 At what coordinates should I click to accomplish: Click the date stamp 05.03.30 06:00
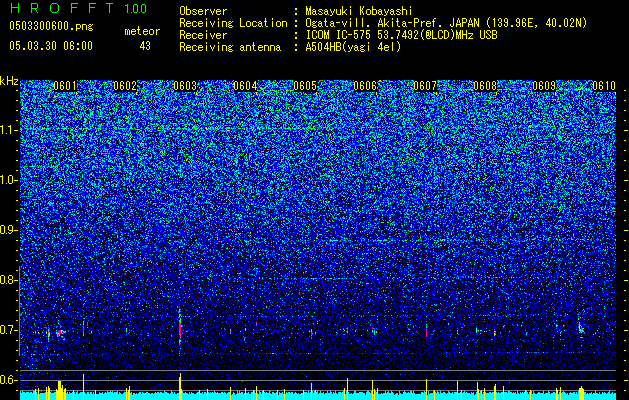click(51, 46)
